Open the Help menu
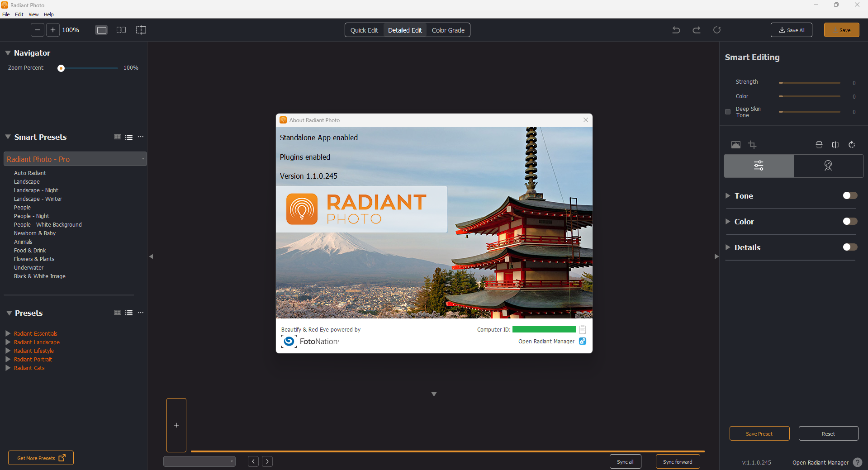Image resolution: width=868 pixels, height=470 pixels. [48, 14]
